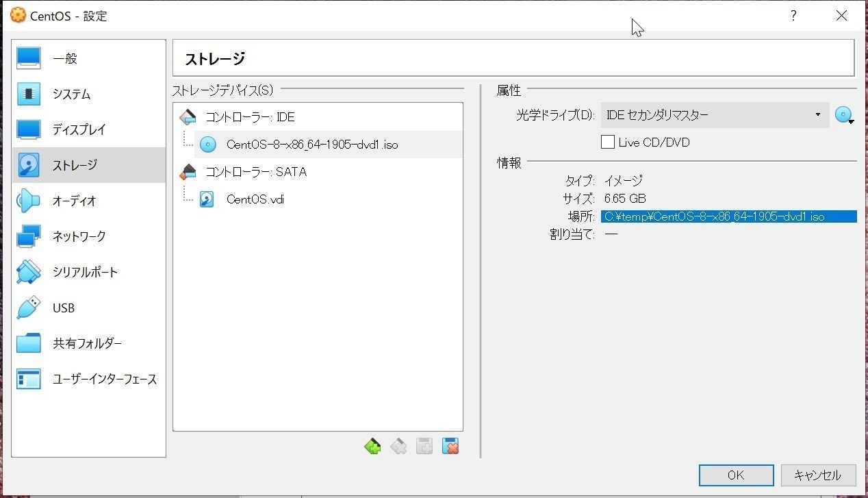Image resolution: width=868 pixels, height=498 pixels.
Task: Click the add attachment icon
Action: coord(424,447)
